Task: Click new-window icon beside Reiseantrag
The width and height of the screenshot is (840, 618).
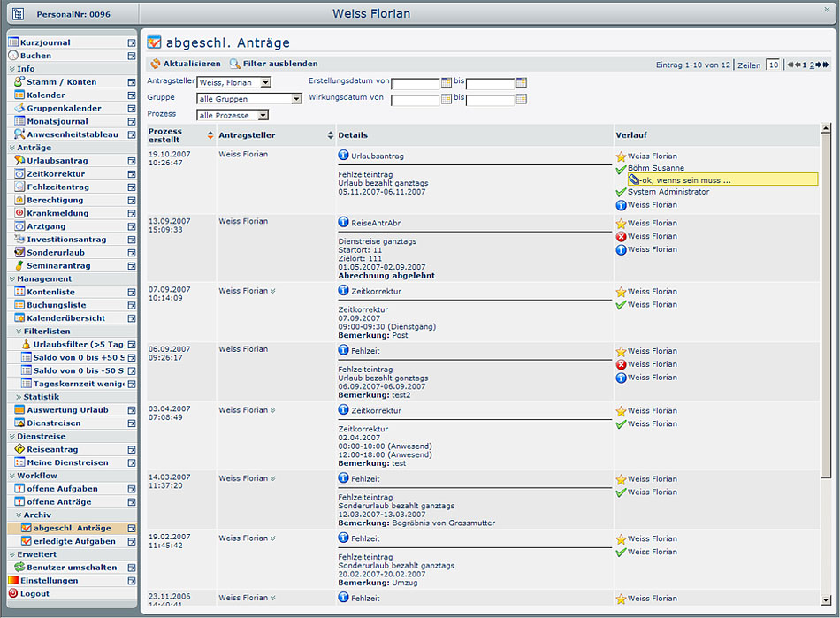Action: (132, 450)
